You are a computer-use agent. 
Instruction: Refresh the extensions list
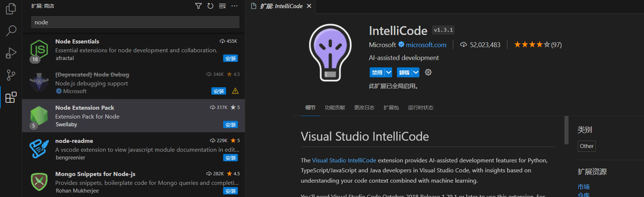pyautogui.click(x=210, y=6)
